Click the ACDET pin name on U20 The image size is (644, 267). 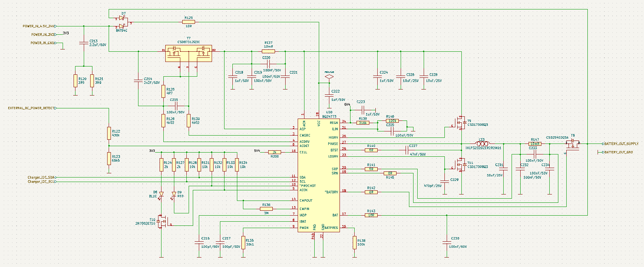304,146
